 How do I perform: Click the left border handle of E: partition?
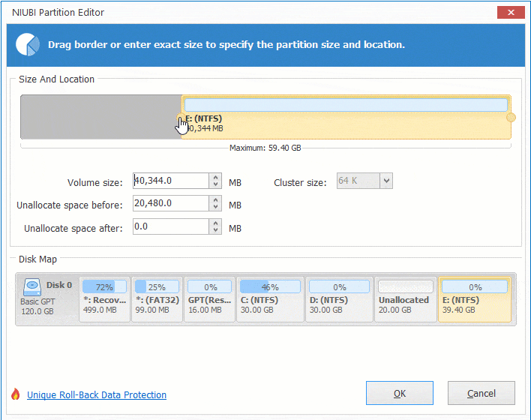180,118
